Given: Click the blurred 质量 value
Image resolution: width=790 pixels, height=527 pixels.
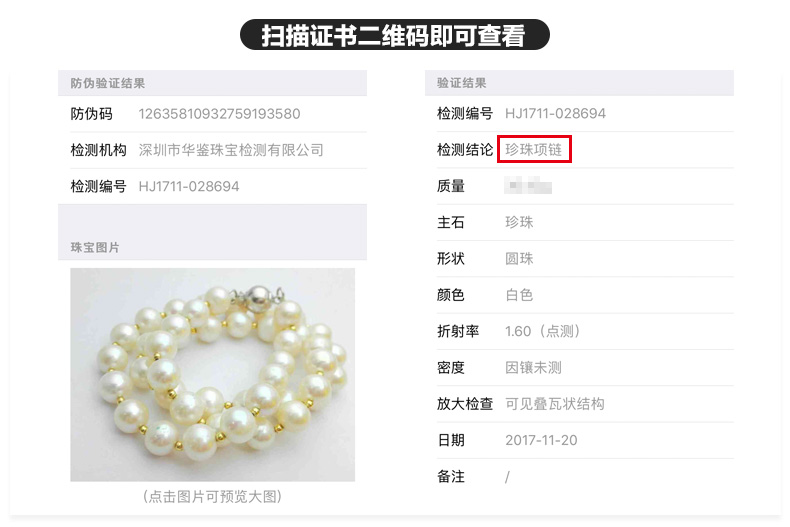Looking at the screenshot, I should click(528, 185).
